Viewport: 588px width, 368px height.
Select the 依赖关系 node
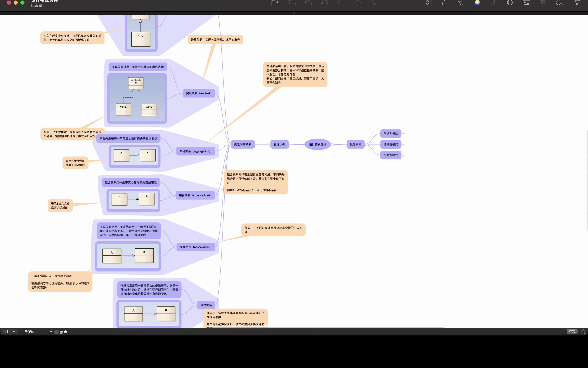point(206,305)
